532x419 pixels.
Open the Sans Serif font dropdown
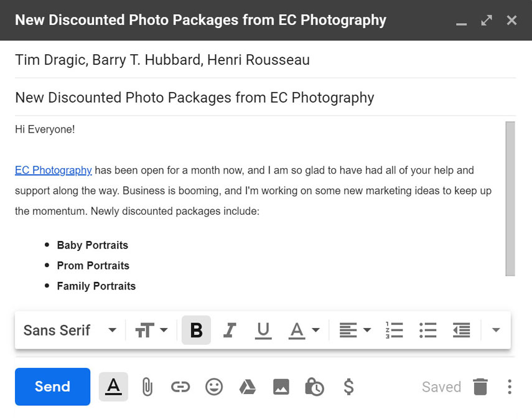pyautogui.click(x=70, y=330)
